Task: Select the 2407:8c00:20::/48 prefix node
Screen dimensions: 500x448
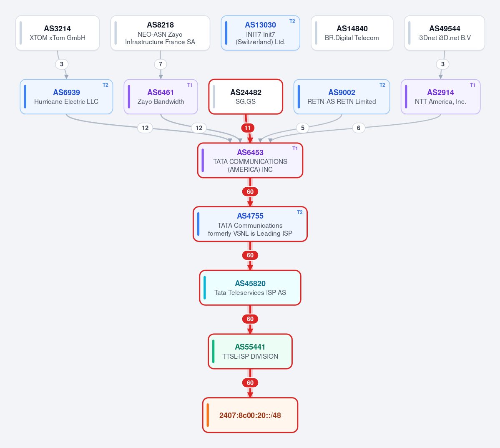Action: (x=250, y=415)
